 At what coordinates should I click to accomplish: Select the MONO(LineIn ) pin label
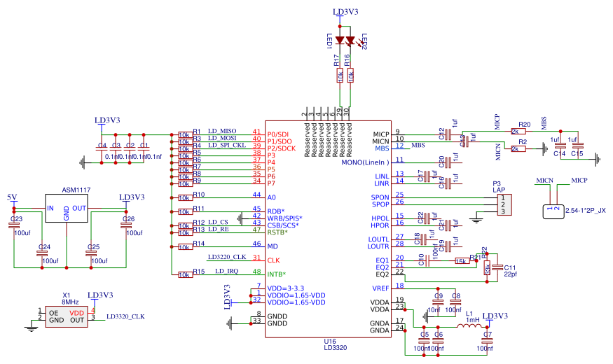coord(366,162)
